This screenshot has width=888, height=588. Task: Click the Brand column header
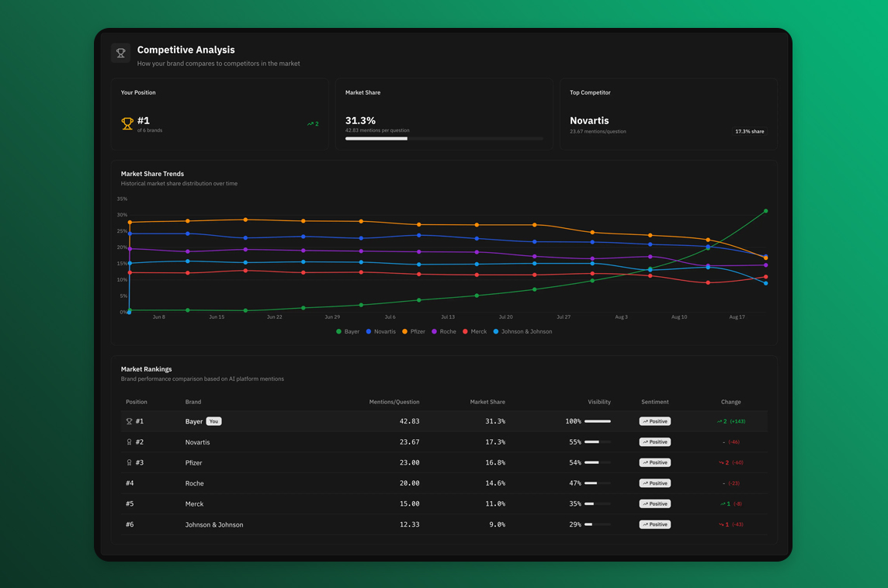[x=193, y=402]
